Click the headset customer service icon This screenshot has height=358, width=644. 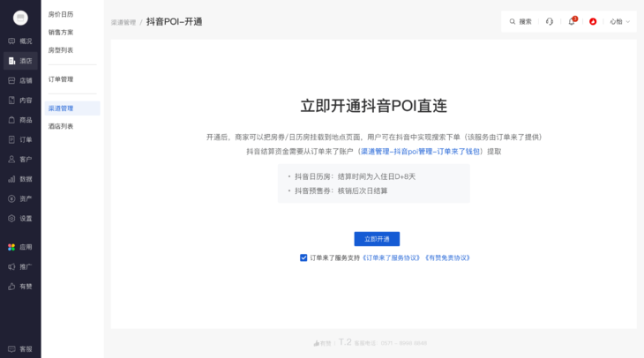point(550,21)
